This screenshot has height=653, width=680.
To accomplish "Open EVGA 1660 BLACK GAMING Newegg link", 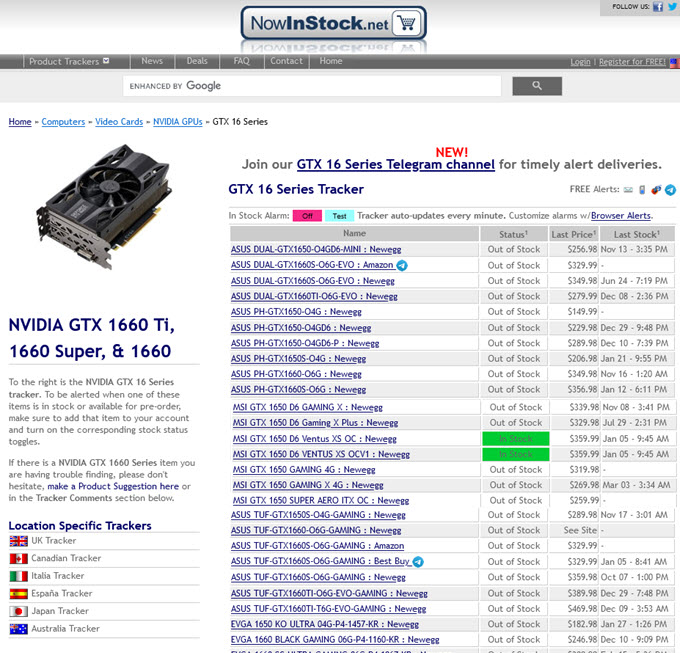I will (x=335, y=640).
